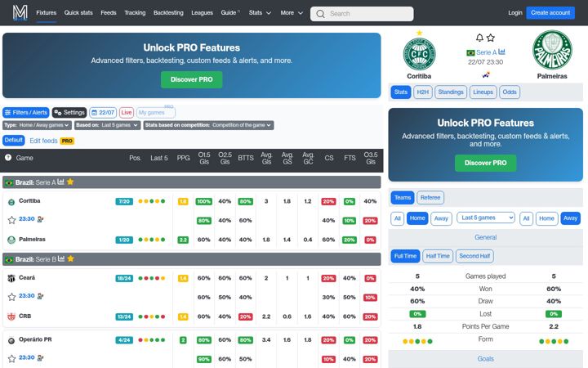Expand the More menu in top navigation
The height and width of the screenshot is (368, 588).
point(292,13)
